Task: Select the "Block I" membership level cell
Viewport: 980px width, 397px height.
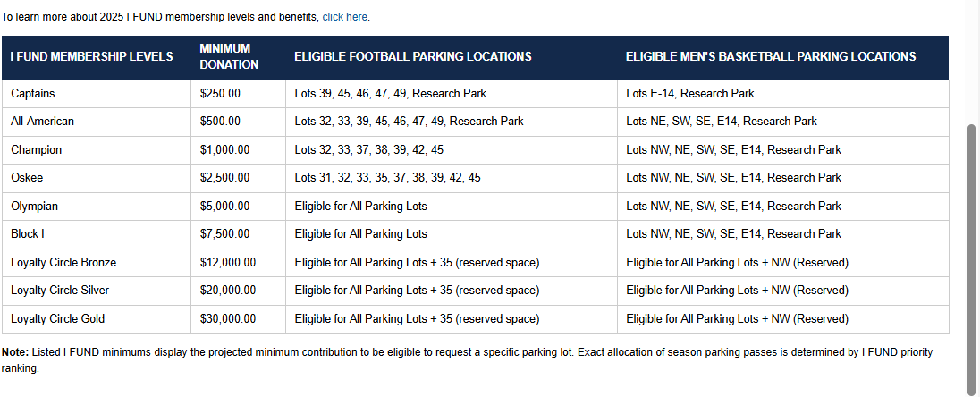Action: (x=28, y=233)
